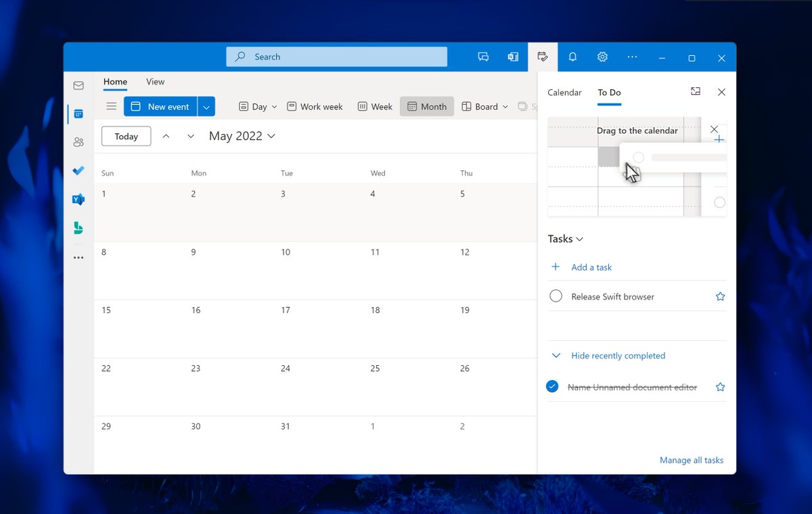Open the Settings gear icon
This screenshot has width=812, height=514.
(602, 57)
